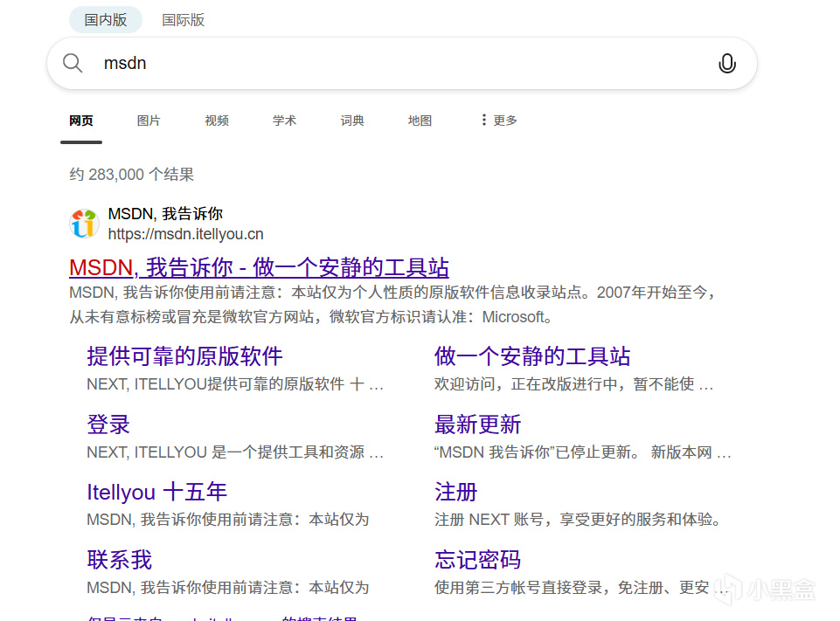Viewport: 840px width, 621px height.
Task: Open the 地图 results tab
Action: (420, 121)
